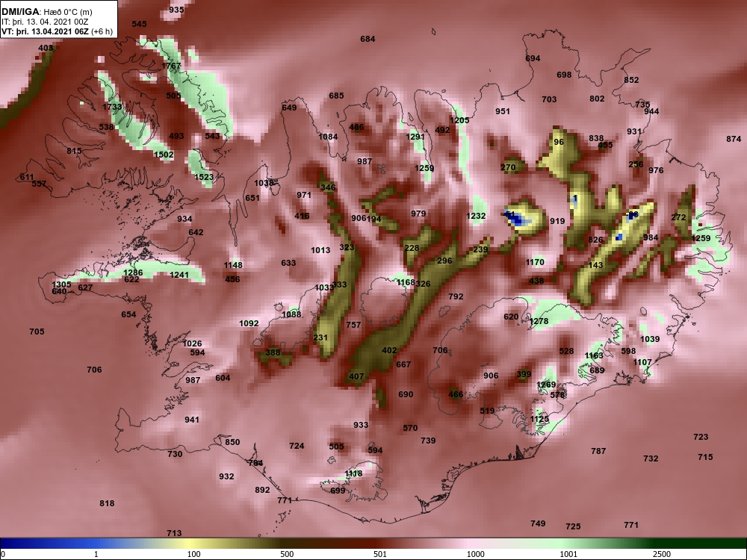Screen dimensions: 747x560
Task: Click the 1026 height value
Action: [x=192, y=343]
